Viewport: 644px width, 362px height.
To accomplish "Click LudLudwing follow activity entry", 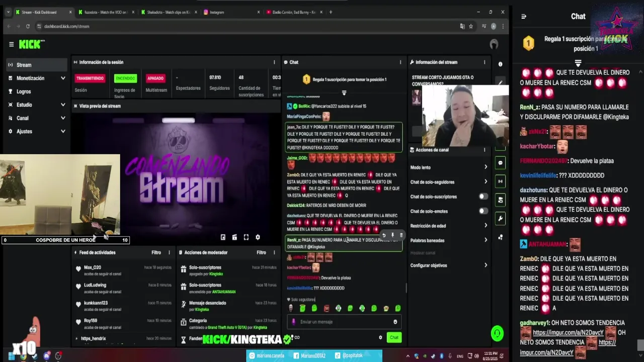I will (124, 288).
